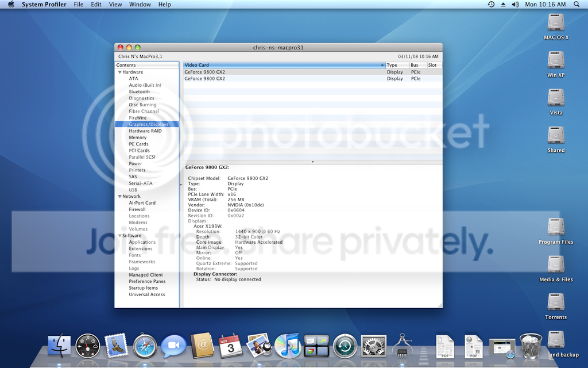This screenshot has height=368, width=588.
Task: Click the horizontal pane splitter handle
Action: 313,162
